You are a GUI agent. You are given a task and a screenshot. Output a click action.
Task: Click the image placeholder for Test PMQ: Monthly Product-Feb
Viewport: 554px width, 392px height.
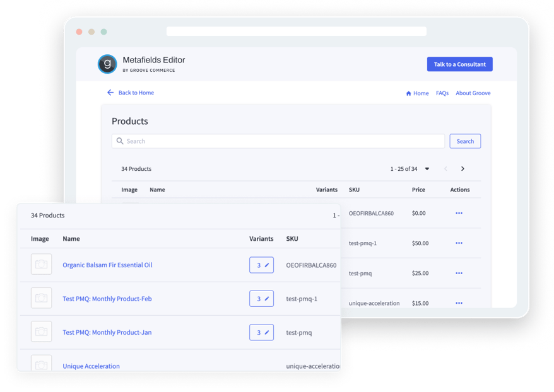click(x=41, y=298)
